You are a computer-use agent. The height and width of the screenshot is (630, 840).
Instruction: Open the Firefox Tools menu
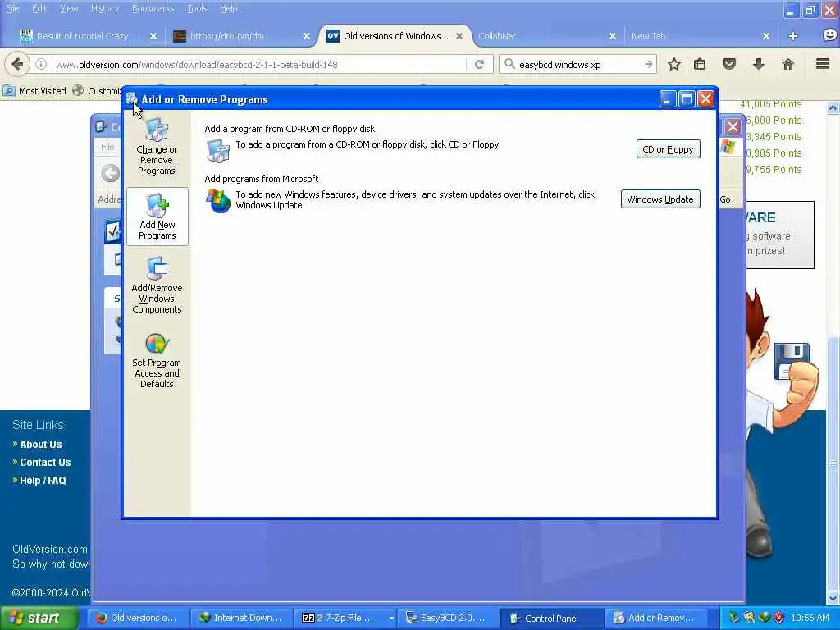coord(197,8)
